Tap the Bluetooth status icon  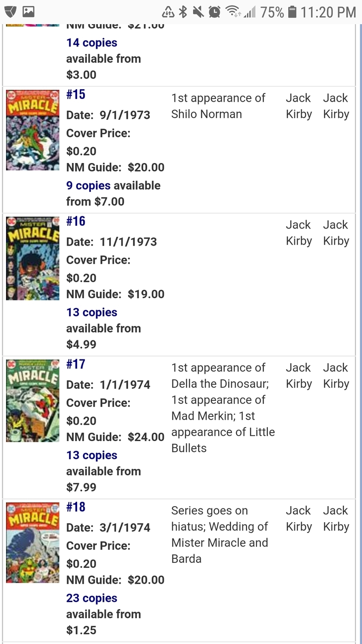coord(183,12)
